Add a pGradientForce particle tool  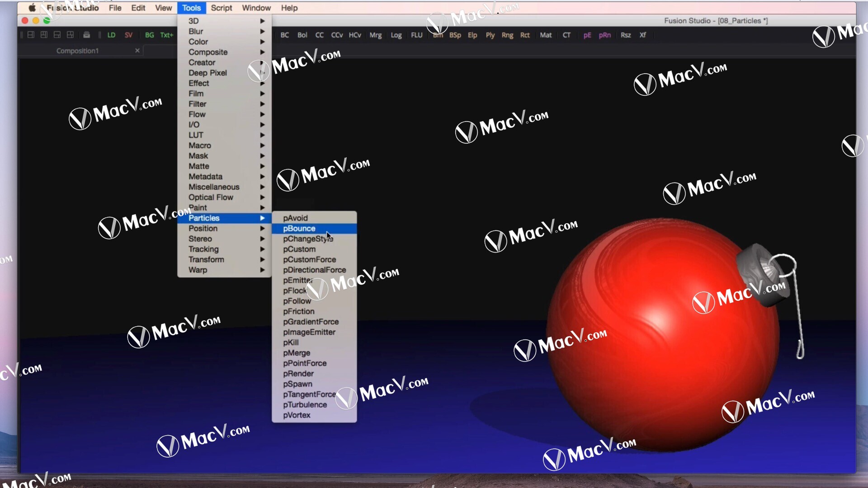314,322
